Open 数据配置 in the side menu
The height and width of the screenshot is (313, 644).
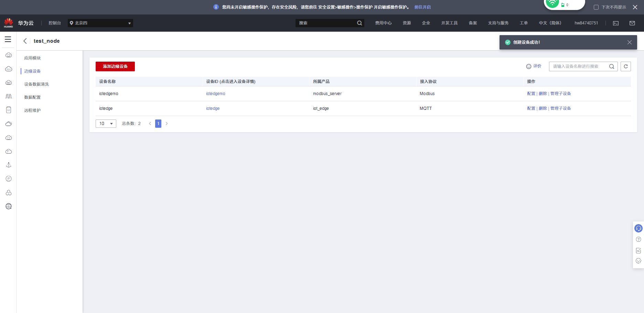pyautogui.click(x=32, y=97)
